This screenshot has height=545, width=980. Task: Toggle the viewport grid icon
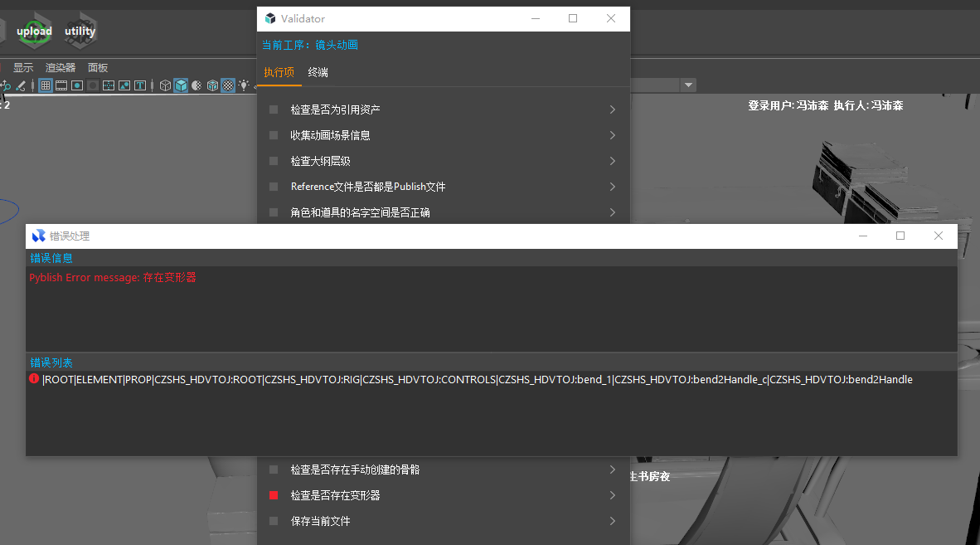(x=46, y=85)
